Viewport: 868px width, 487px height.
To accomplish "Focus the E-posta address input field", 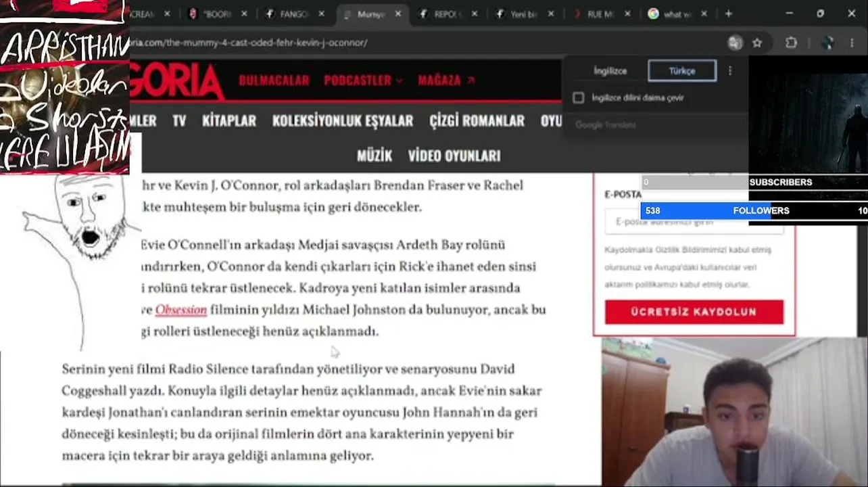I will (694, 223).
